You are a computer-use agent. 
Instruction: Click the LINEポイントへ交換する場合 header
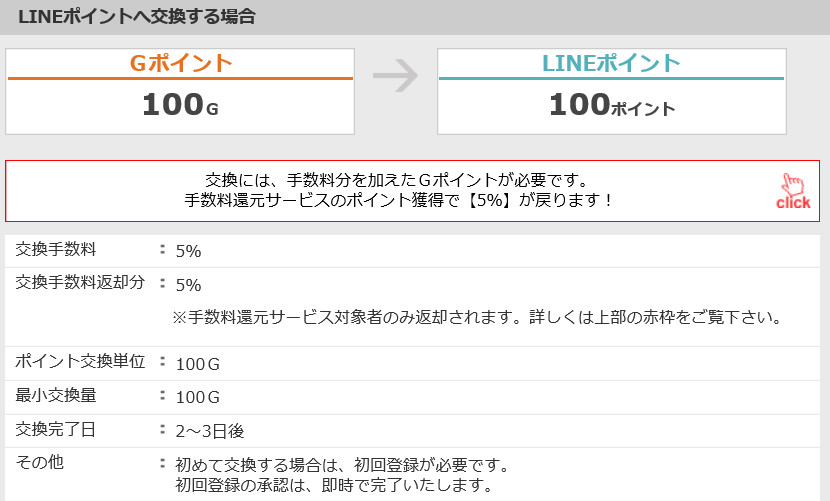click(137, 16)
